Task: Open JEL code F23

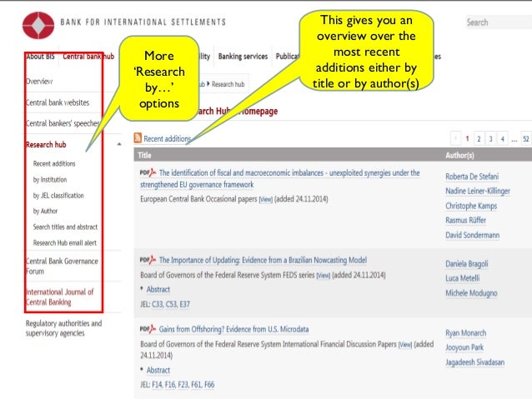Action: [x=183, y=385]
